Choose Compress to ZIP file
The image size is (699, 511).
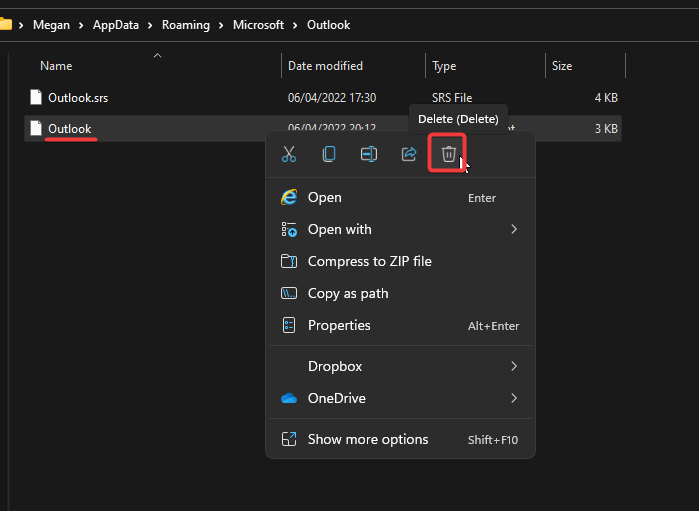click(400, 261)
